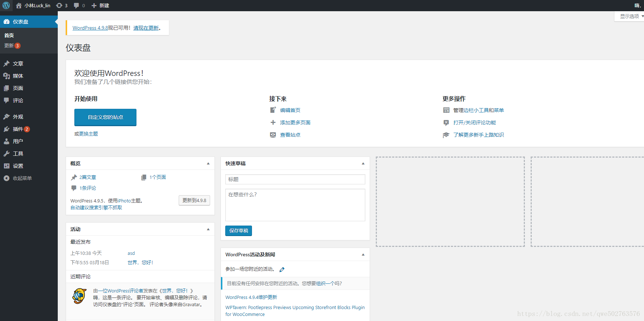644x321 pixels.
Task: Open the comments bubble in admin bar
Action: coord(76,5)
